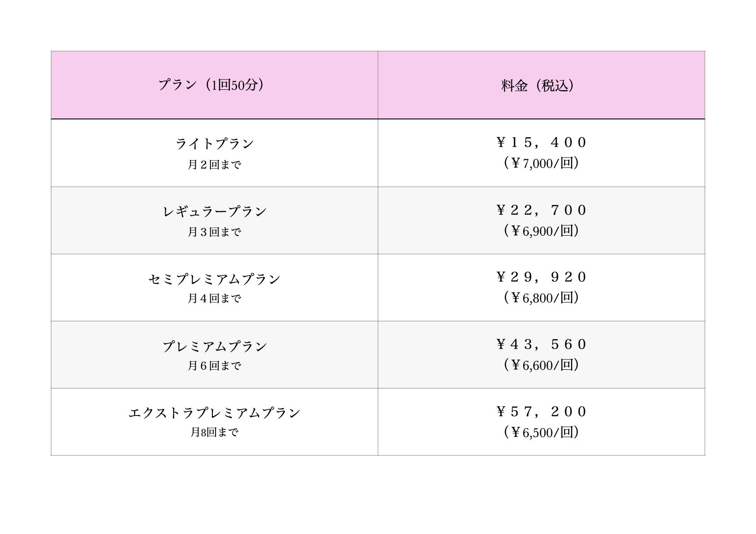Select the エクストラプレミアムプラン plan name
Screen dimensions: 756x534
pyautogui.click(x=214, y=412)
